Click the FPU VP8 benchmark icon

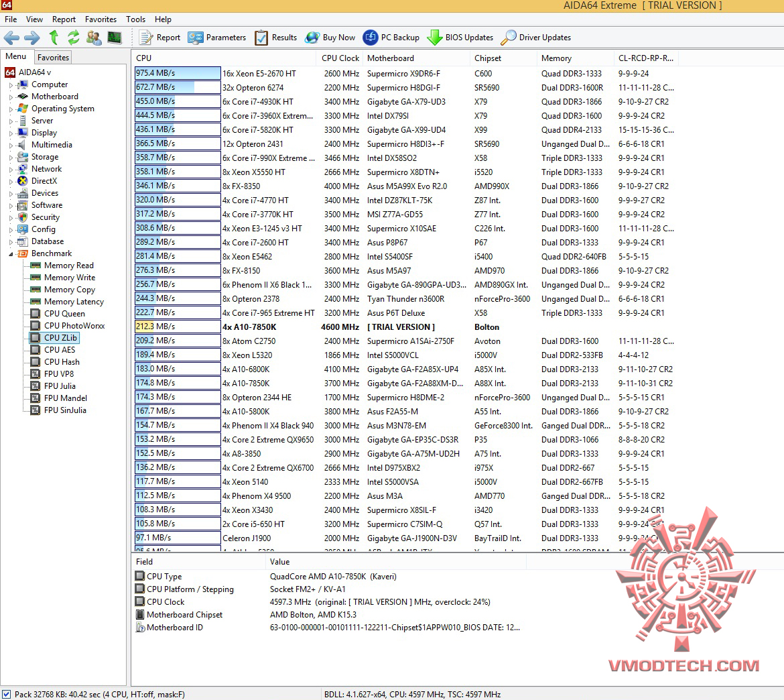(36, 373)
